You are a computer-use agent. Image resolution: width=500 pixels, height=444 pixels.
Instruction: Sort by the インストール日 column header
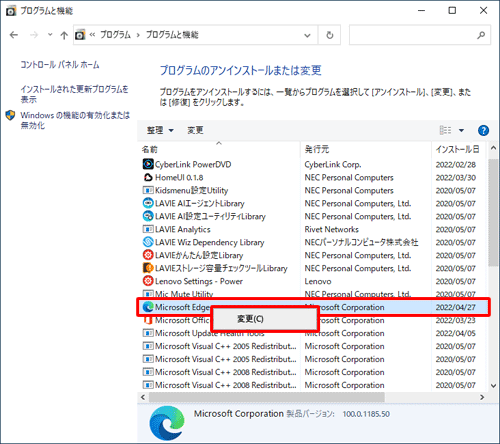(x=459, y=149)
